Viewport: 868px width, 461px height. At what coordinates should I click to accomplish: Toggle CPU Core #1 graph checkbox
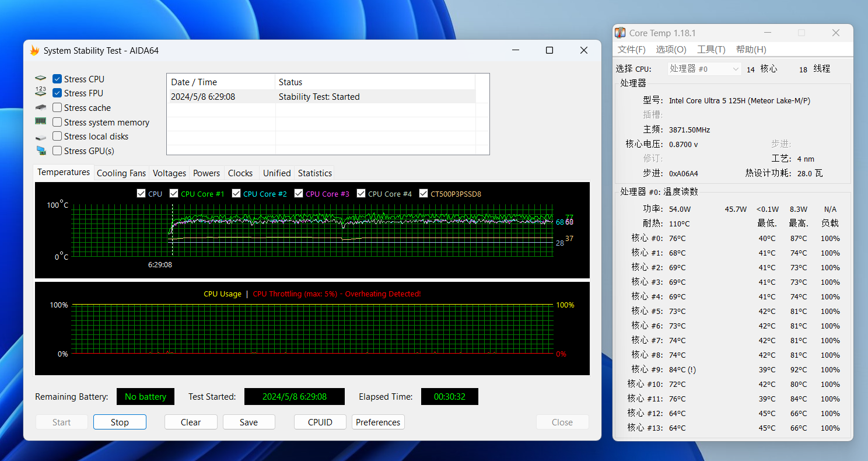tap(174, 193)
